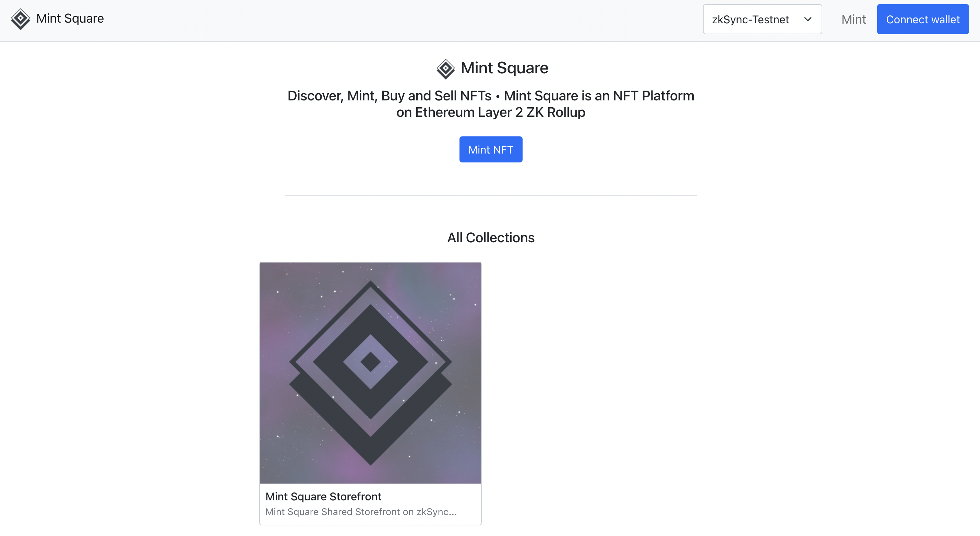Viewport: 980px width, 536px height.
Task: Click the large Mint Square hero heading
Action: [x=504, y=68]
